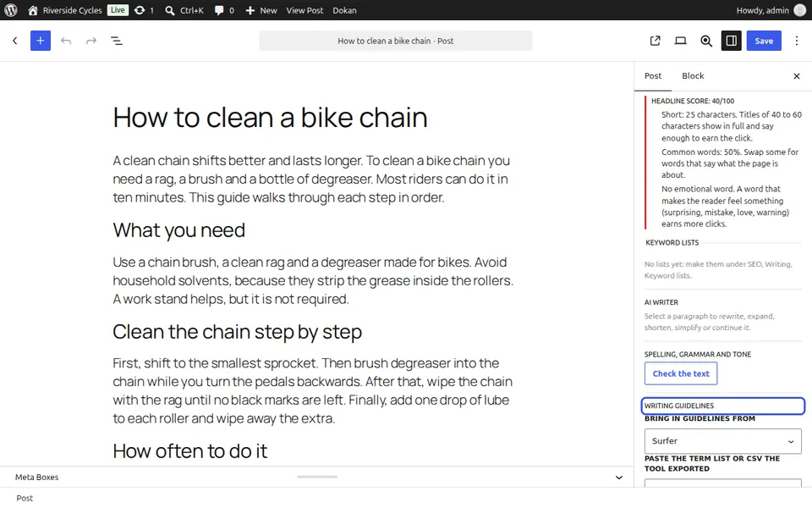View the post in a new tab
This screenshot has height=508, width=812.
click(655, 41)
